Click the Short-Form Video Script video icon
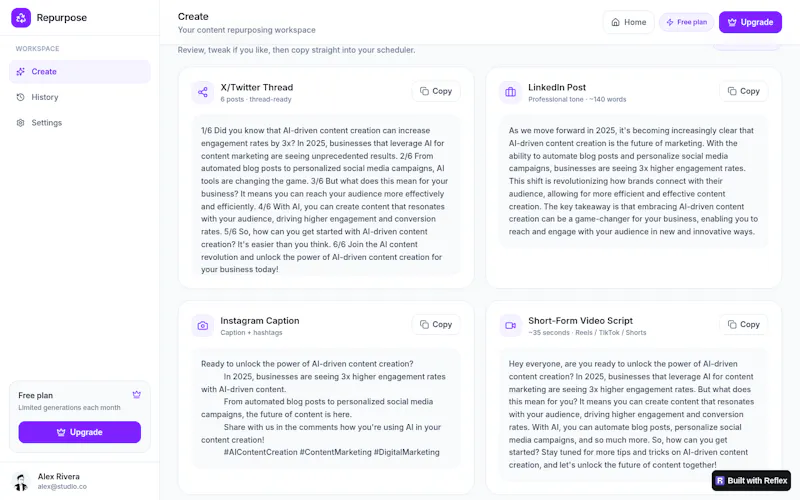The height and width of the screenshot is (500, 800). pos(510,326)
